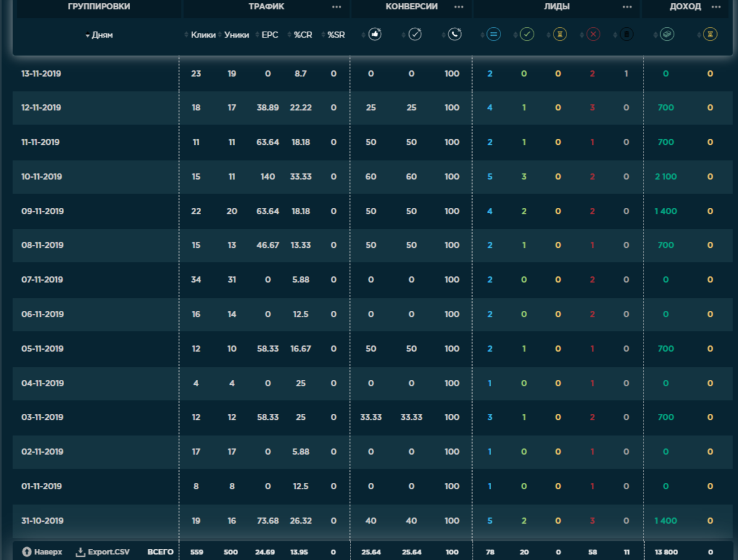Select the 06-11-2019 row date
Screen dimensions: 738x560
(43, 314)
